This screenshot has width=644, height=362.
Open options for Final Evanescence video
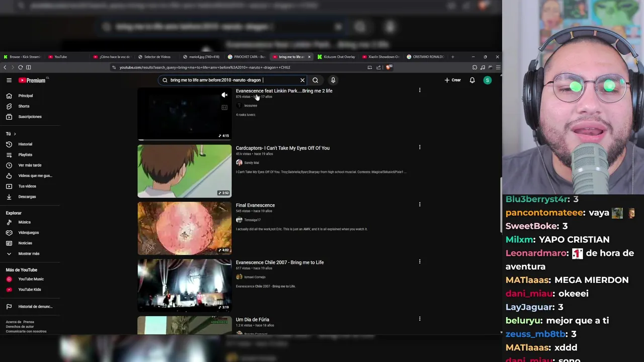pos(420,205)
